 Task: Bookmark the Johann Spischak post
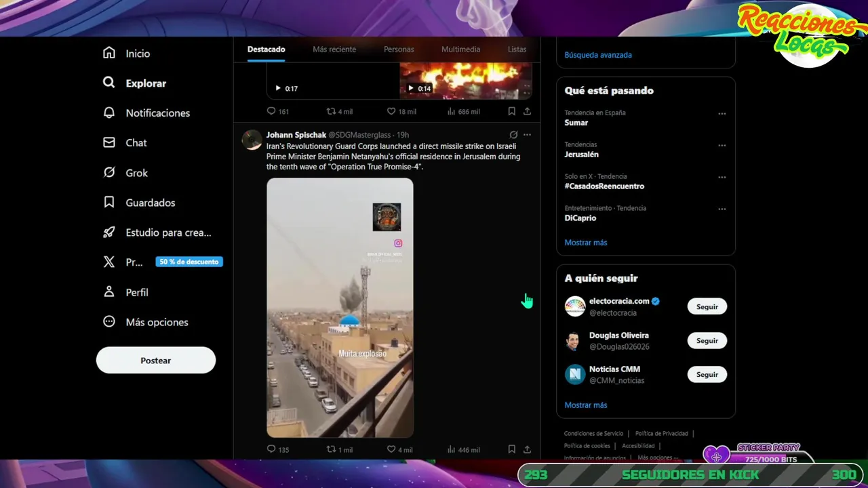pyautogui.click(x=512, y=449)
